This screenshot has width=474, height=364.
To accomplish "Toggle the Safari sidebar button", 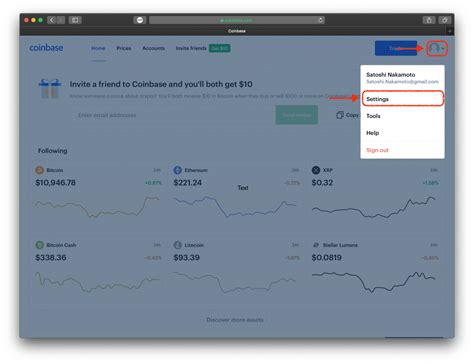I will pos(75,20).
